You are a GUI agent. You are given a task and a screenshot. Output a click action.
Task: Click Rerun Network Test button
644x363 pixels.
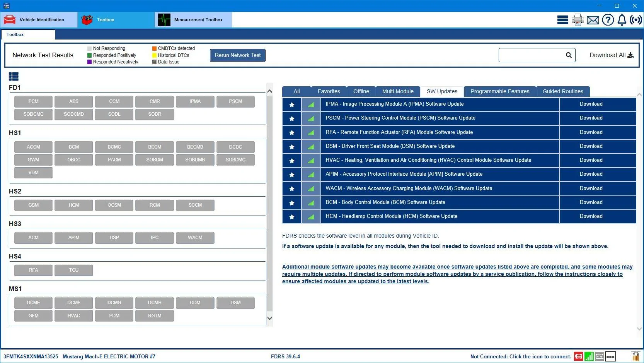pos(238,55)
